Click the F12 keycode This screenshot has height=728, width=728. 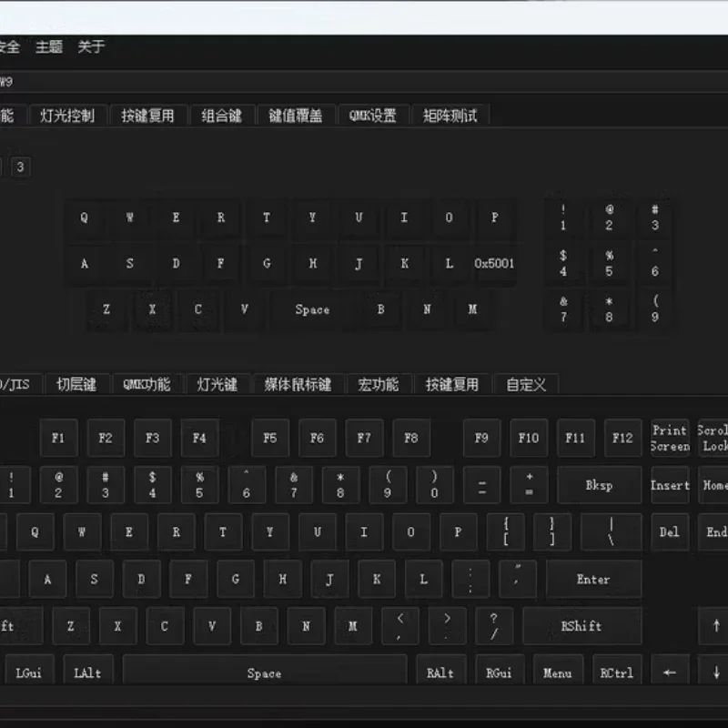point(622,438)
